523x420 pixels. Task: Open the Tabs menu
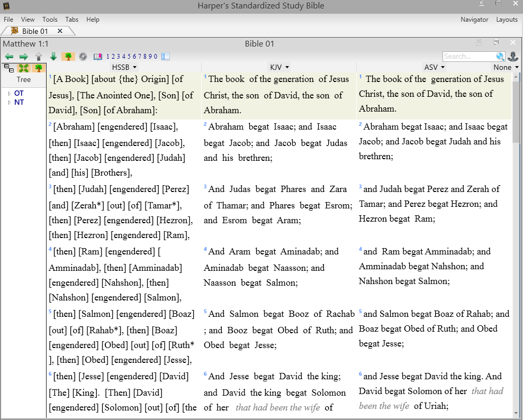[71, 20]
